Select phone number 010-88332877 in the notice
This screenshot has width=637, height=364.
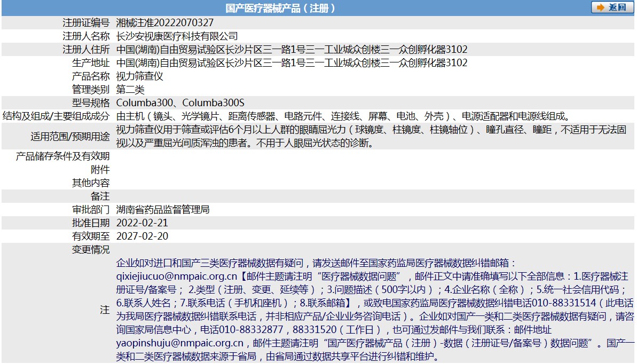coord(251,330)
